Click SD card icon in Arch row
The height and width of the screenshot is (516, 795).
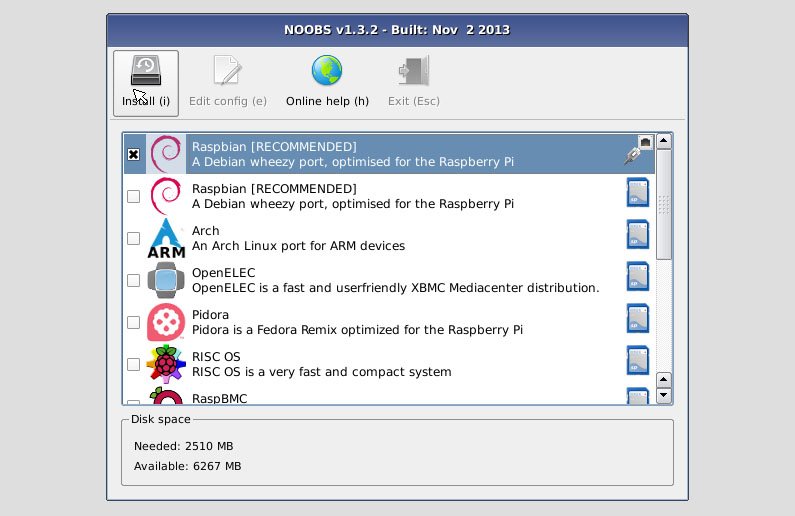pyautogui.click(x=637, y=235)
